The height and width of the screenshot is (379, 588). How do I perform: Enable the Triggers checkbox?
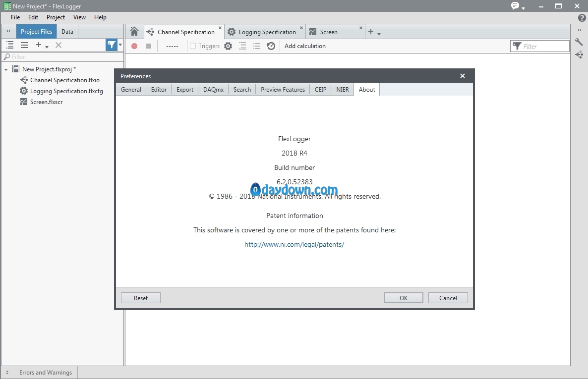click(x=193, y=46)
